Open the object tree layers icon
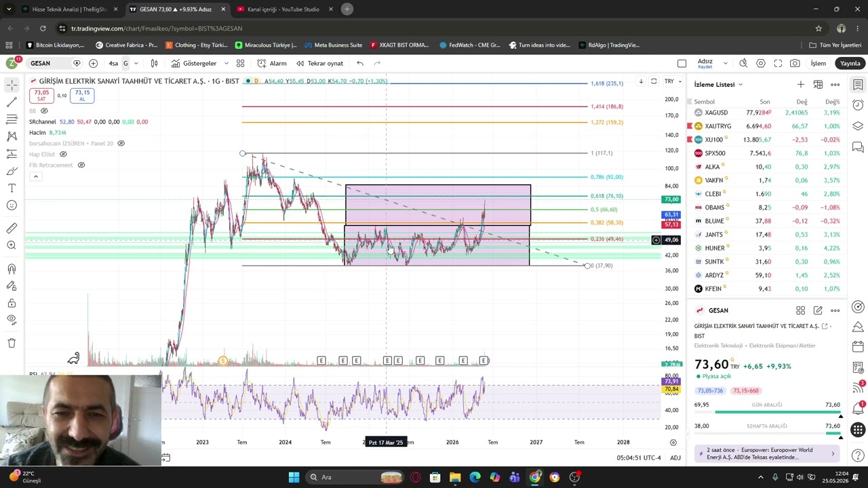868x488 pixels. [858, 126]
